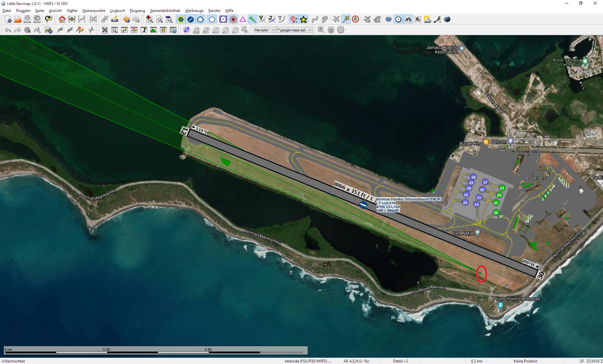Open the map display options settings gear

point(341,30)
